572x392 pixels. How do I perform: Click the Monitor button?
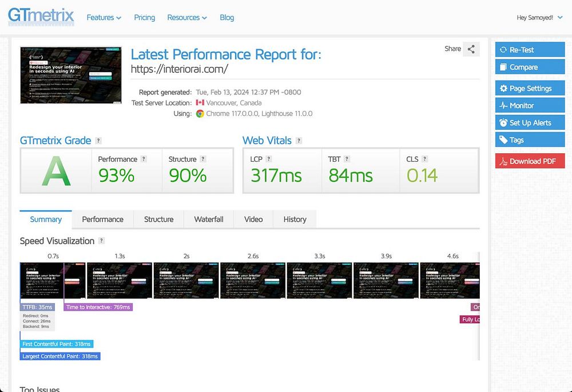(x=530, y=105)
